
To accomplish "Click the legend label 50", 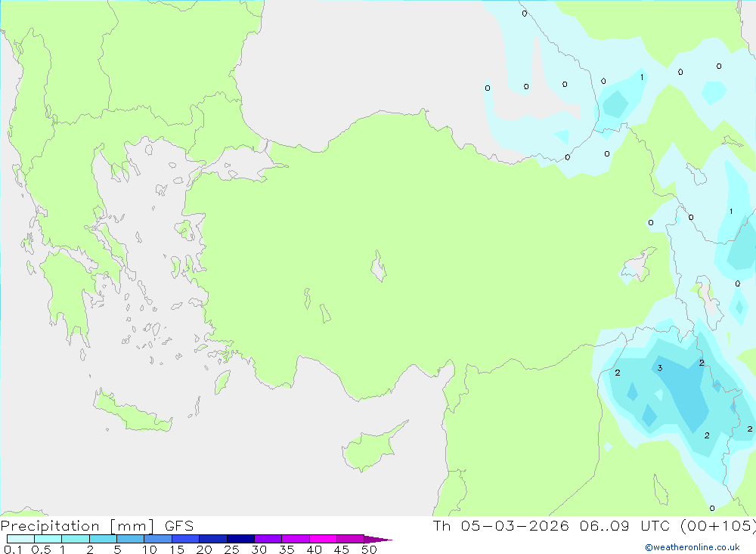I will [369, 549].
